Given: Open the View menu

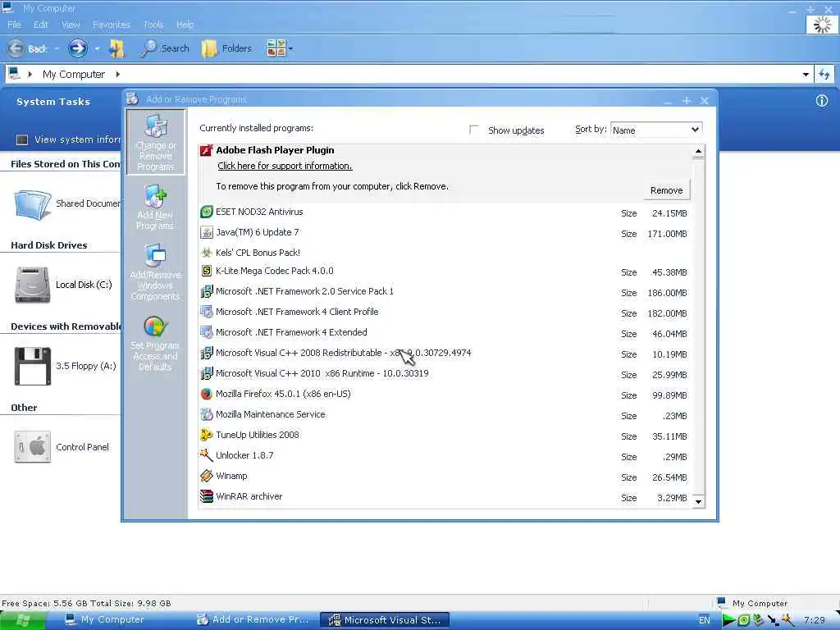Looking at the screenshot, I should (x=71, y=25).
